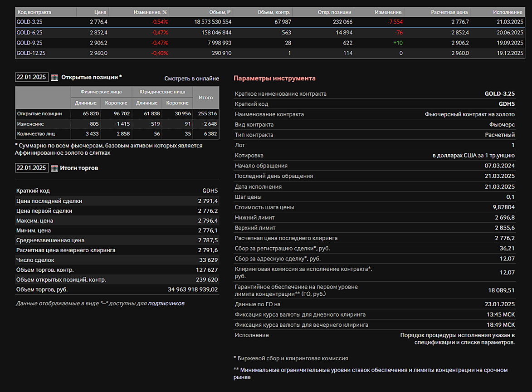Click Число сделок value 33 629
The image size is (532, 392).
[208, 260]
